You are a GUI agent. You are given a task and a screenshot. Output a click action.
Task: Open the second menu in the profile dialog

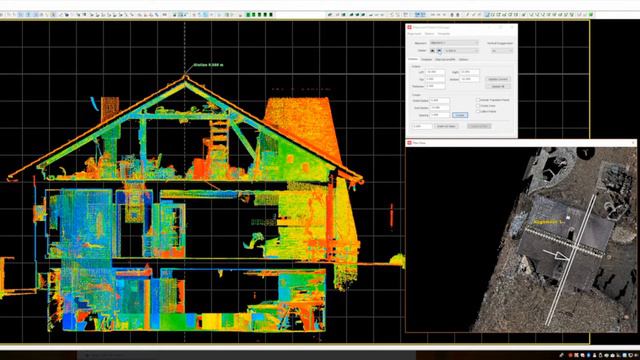429,33
